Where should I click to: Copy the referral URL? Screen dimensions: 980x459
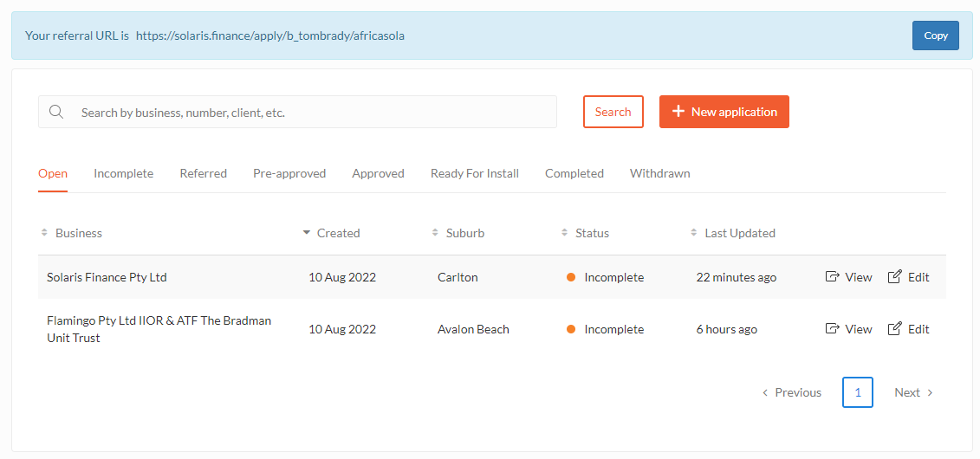pos(936,36)
